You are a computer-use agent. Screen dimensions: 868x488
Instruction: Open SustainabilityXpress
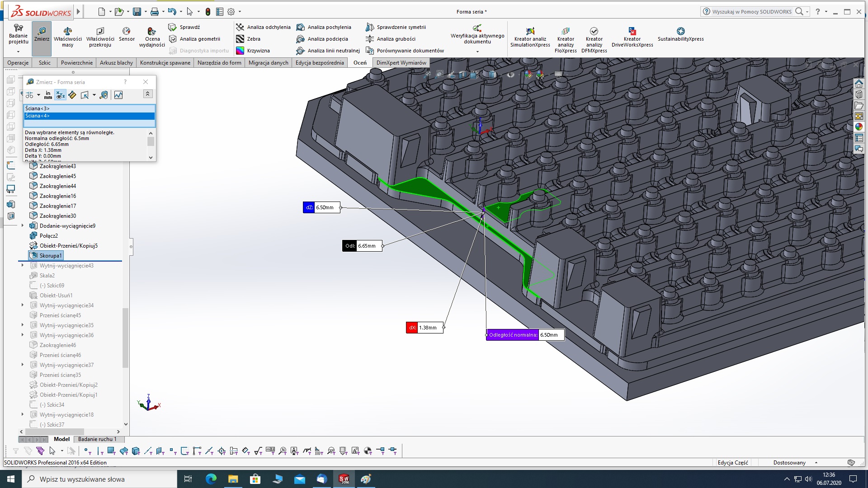click(680, 34)
